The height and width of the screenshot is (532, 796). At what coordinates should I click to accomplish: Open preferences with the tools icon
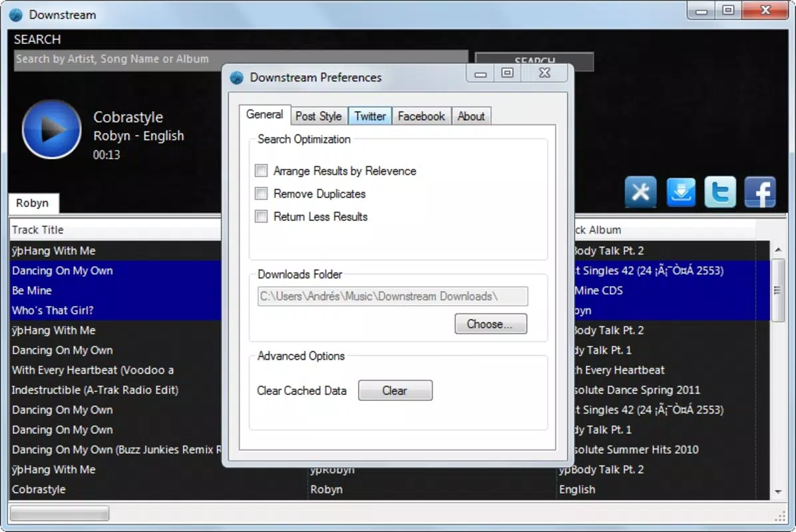pos(640,192)
